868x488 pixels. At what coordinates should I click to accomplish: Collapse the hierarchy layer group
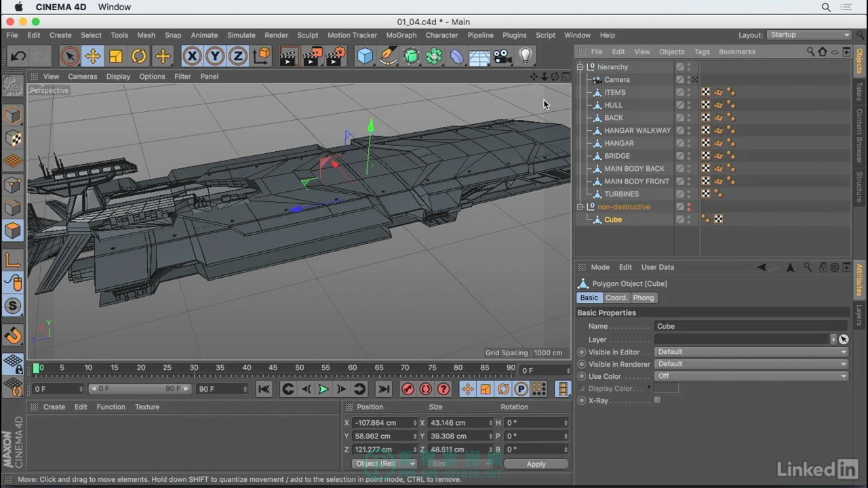pos(580,67)
